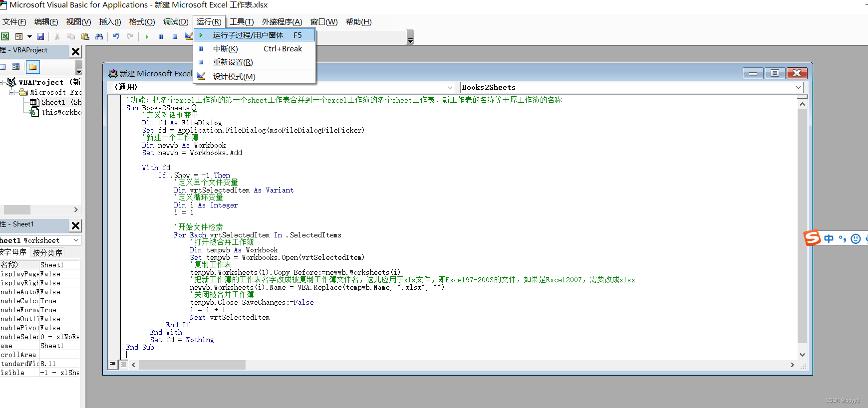The height and width of the screenshot is (408, 868).
Task: Click the (名称) value Sheet1
Action: tap(59, 265)
